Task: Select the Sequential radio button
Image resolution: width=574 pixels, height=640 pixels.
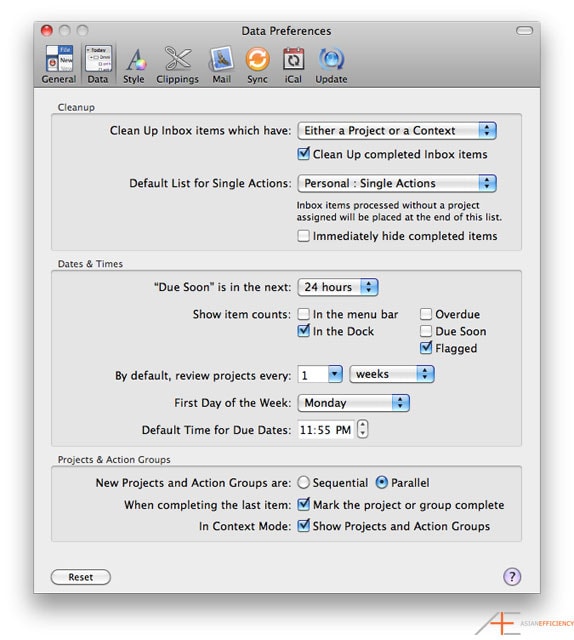Action: click(303, 482)
